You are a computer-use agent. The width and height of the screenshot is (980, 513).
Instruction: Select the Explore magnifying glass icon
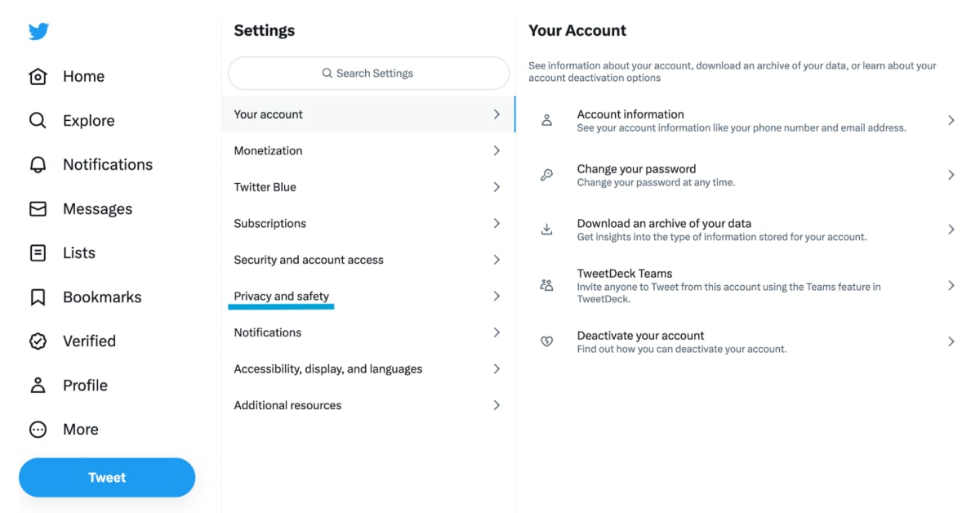coord(37,120)
